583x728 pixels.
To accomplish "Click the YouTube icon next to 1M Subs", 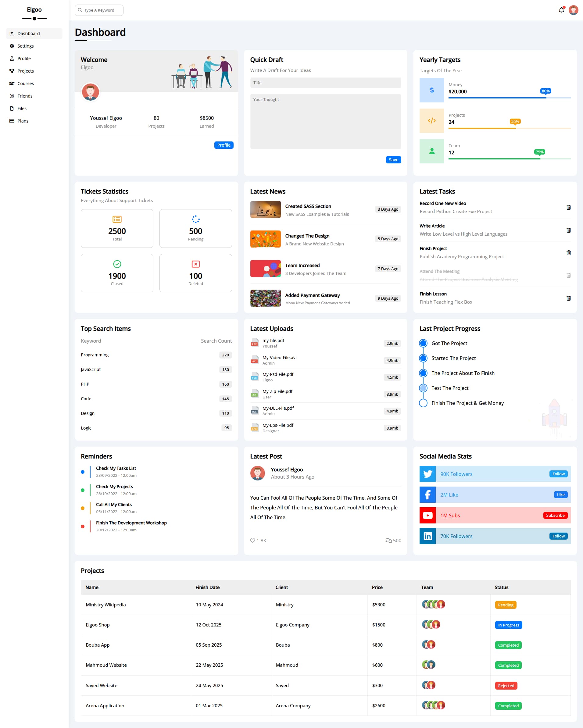I will [x=427, y=515].
